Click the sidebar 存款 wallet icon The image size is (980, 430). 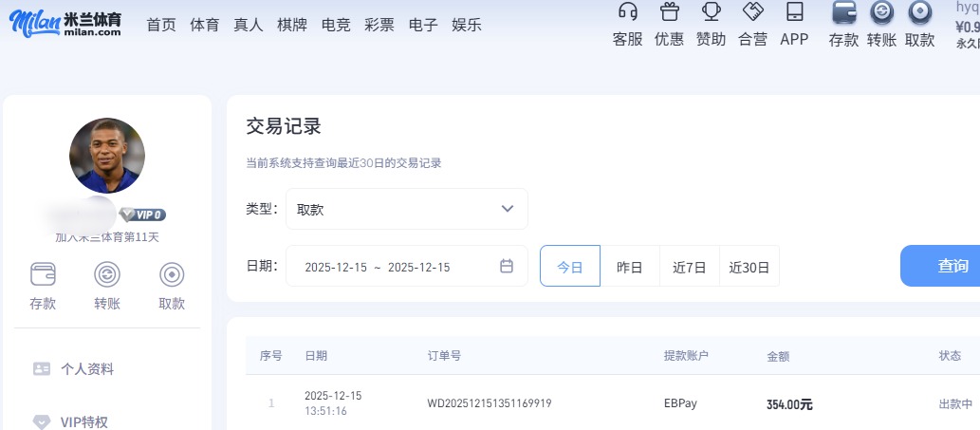[x=43, y=274]
